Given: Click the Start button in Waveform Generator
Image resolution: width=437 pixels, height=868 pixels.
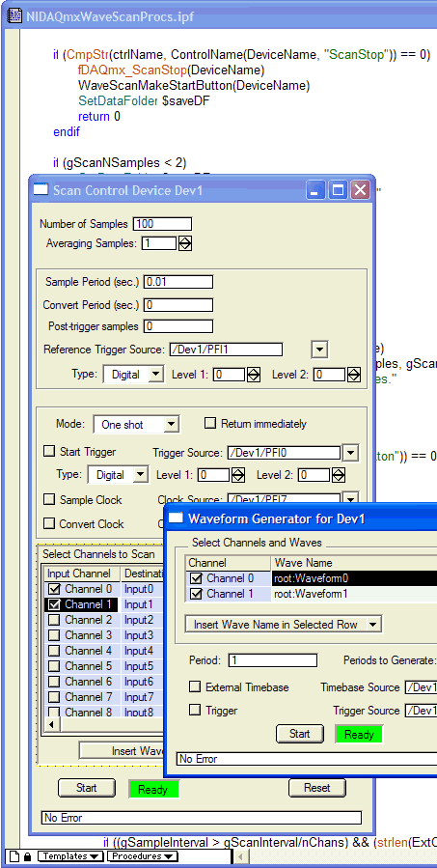Looking at the screenshot, I should [x=300, y=734].
